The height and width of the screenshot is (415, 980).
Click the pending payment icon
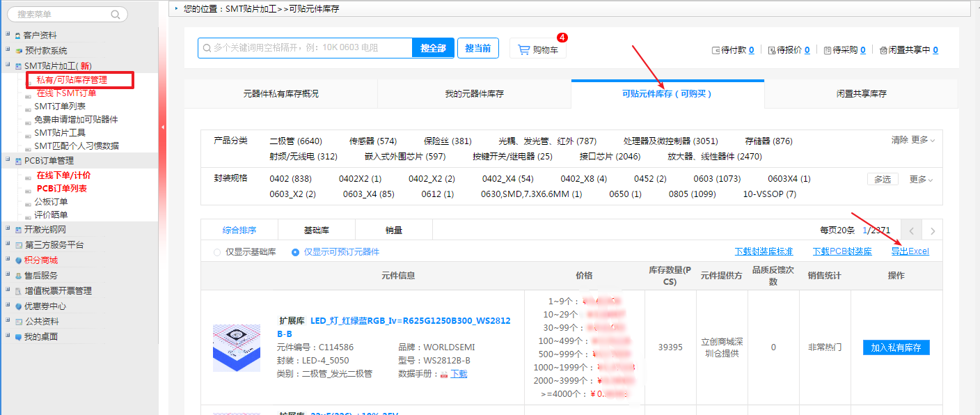716,50
